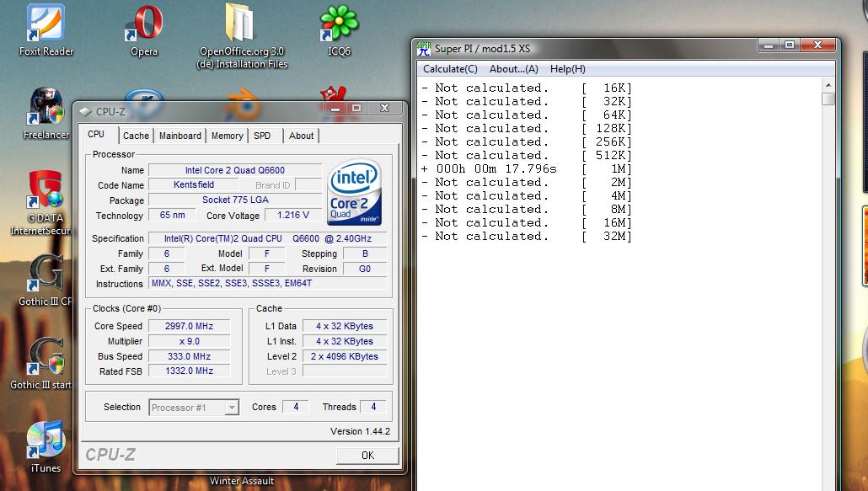Click the Cores count field
Screen dimensions: 868x491
click(296, 407)
